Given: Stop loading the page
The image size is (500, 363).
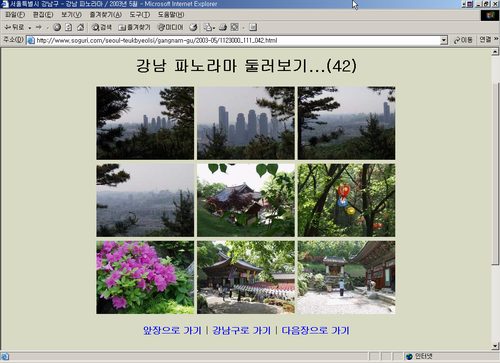Looking at the screenshot, I should tap(57, 27).
